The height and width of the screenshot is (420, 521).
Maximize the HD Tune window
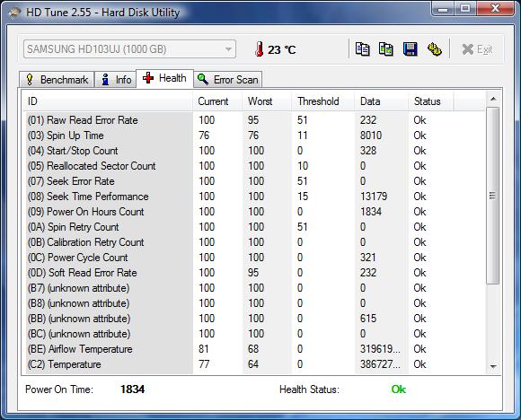click(465, 9)
